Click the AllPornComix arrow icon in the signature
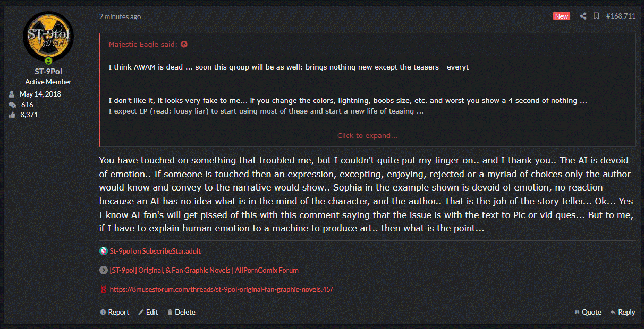The width and height of the screenshot is (644, 329). 104,270
